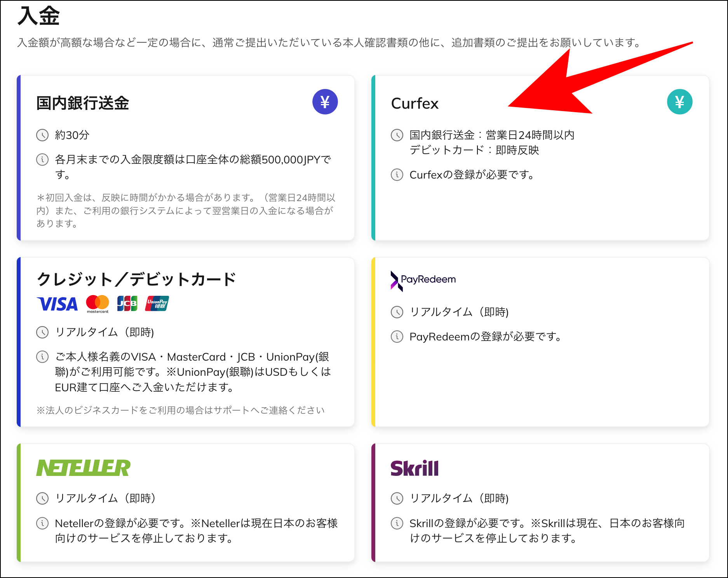Select the Mastercard logo
Screen dimensions: 728x578
pyautogui.click(x=97, y=303)
